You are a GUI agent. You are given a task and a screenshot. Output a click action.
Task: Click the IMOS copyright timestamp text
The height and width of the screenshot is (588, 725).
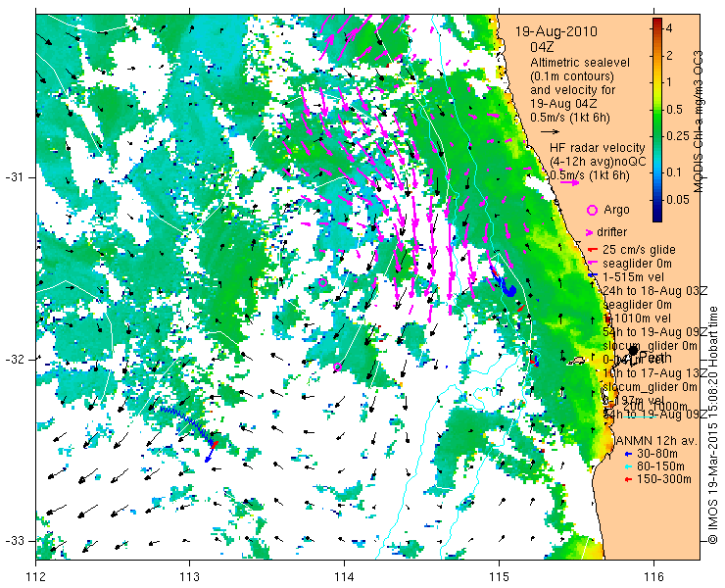tap(713, 424)
